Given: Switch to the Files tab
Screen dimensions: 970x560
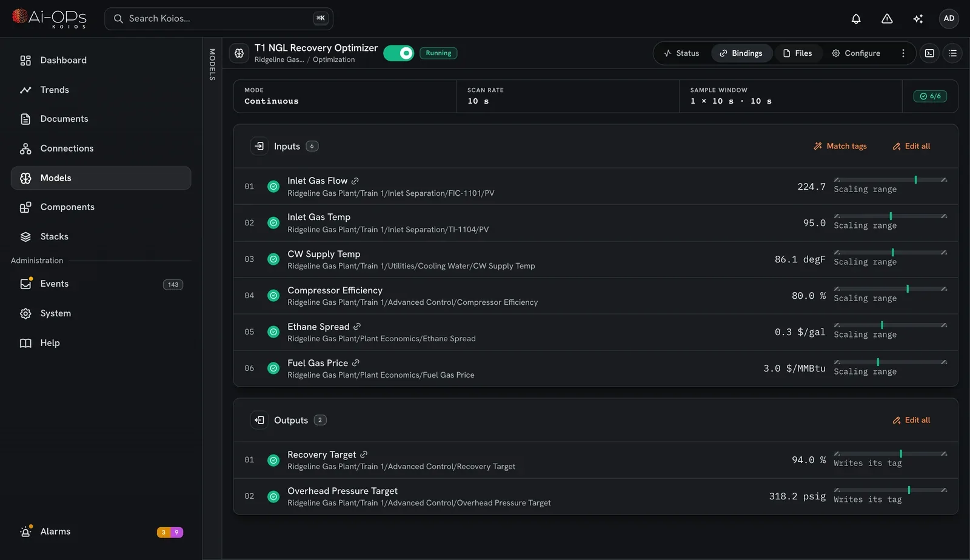Looking at the screenshot, I should pyautogui.click(x=797, y=53).
